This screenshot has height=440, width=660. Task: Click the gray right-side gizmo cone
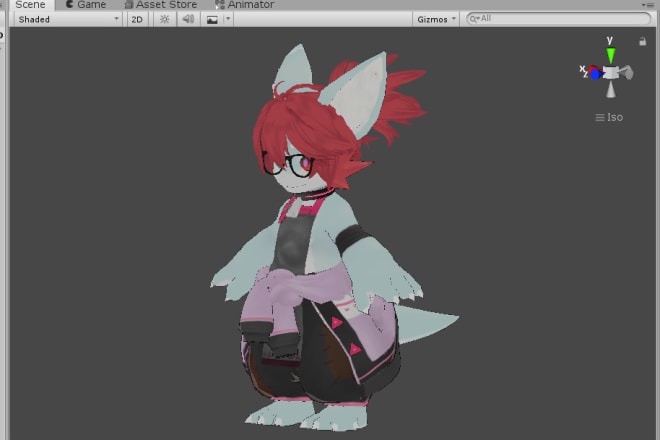[x=626, y=72]
